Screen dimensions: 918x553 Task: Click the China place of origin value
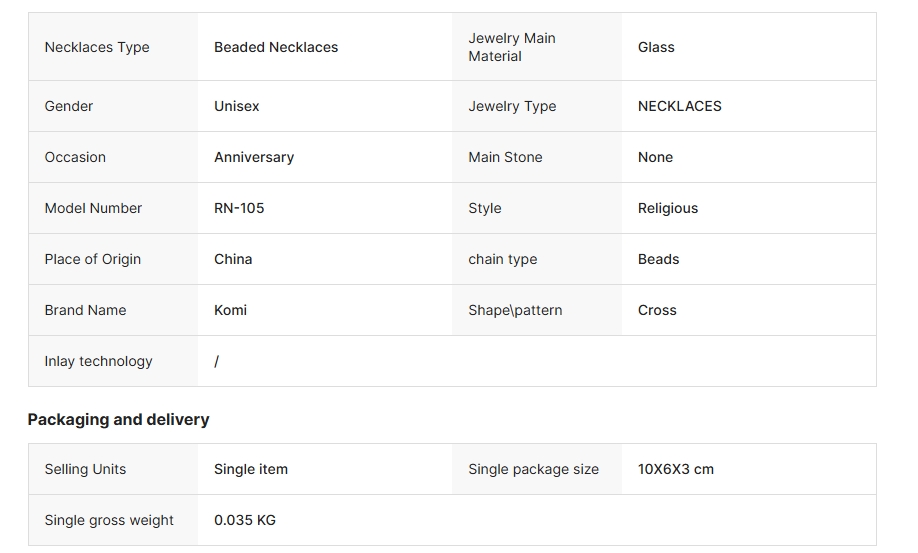pyautogui.click(x=233, y=259)
